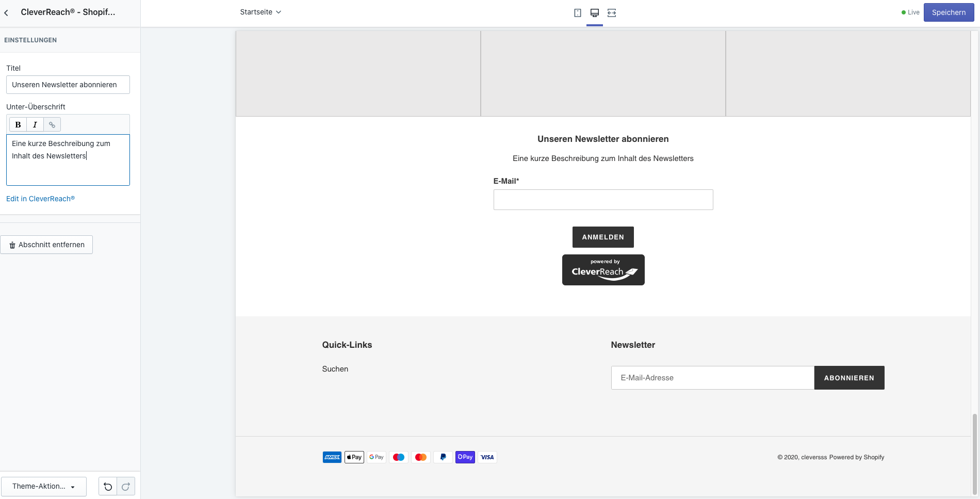Click the CleverReach Shopify section title
980x499 pixels.
click(x=68, y=12)
